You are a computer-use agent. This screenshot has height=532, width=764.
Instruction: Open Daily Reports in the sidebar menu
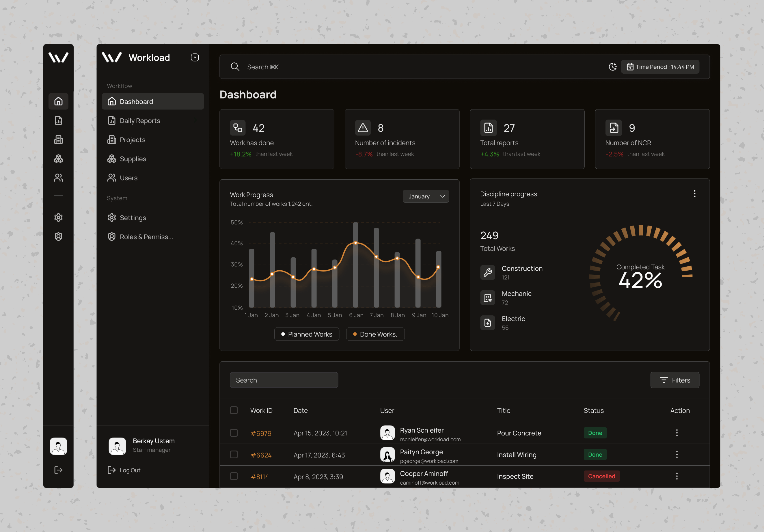pyautogui.click(x=153, y=120)
